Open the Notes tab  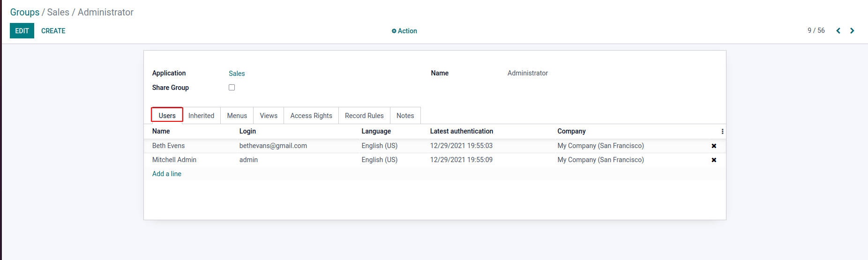coord(405,116)
